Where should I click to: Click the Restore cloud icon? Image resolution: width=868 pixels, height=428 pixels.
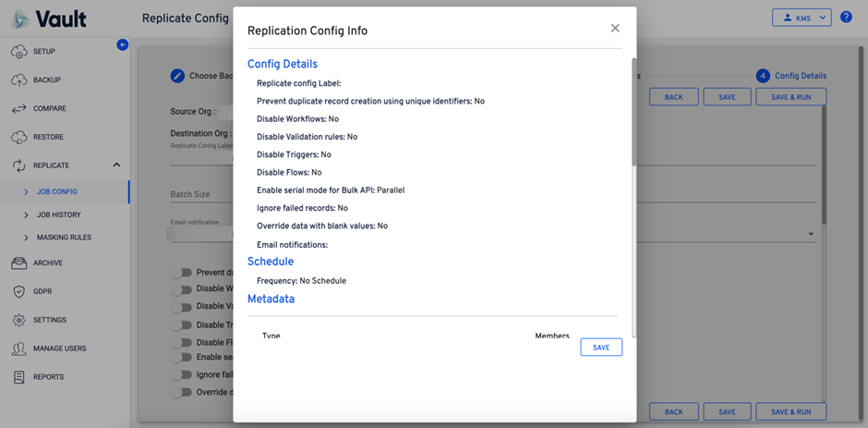[18, 138]
